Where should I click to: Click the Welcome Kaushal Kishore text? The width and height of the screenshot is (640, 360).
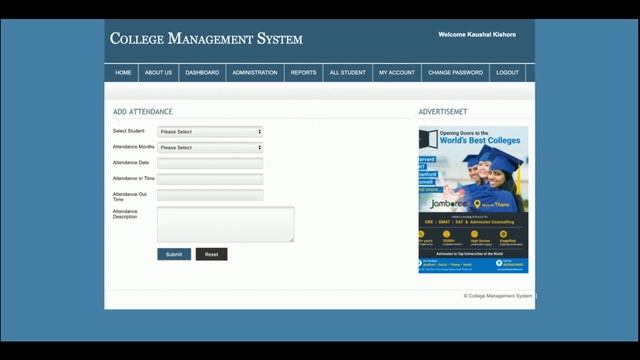[477, 35]
